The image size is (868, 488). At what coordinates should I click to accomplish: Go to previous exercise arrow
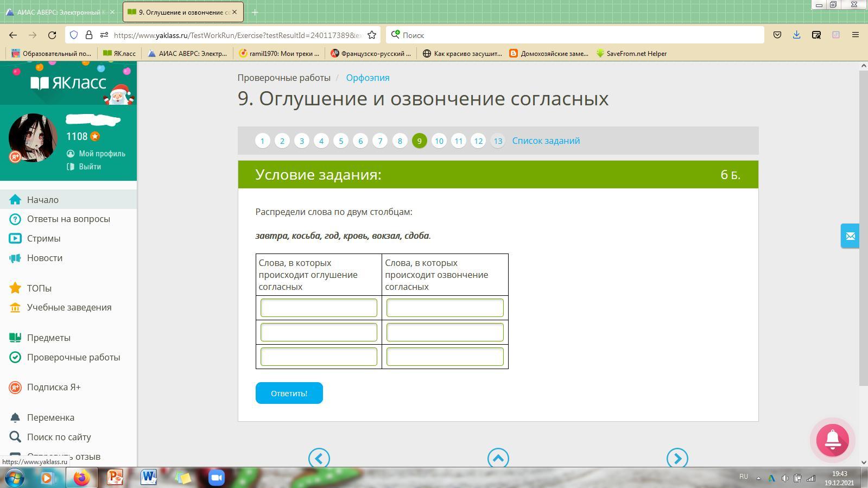(319, 458)
